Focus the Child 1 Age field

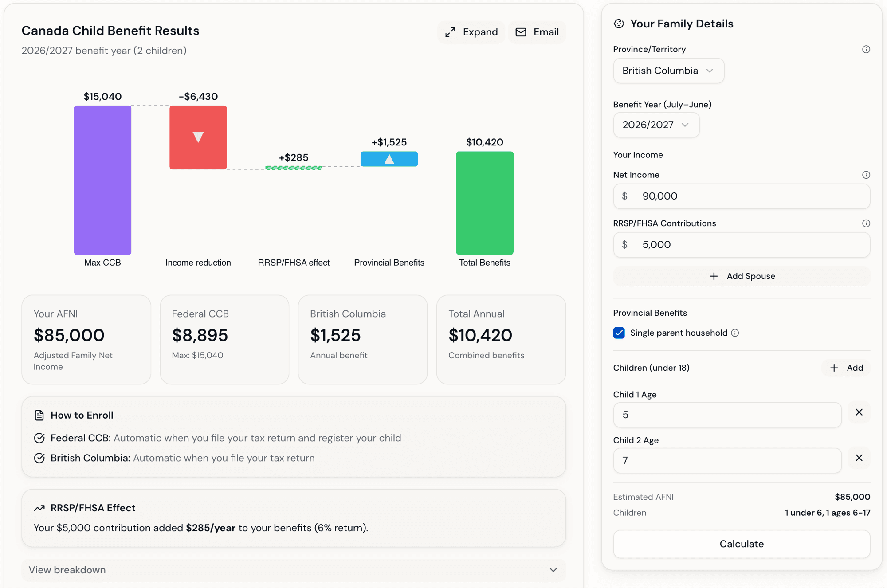tap(727, 415)
